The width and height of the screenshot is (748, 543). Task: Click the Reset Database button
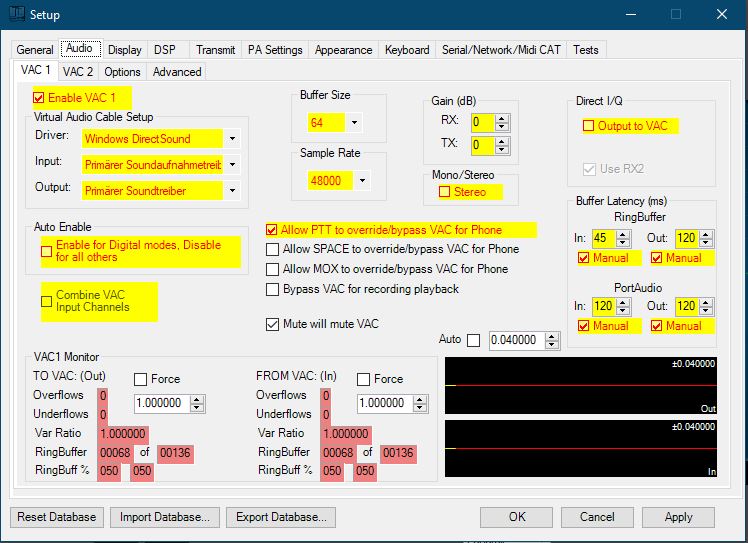coord(57,517)
